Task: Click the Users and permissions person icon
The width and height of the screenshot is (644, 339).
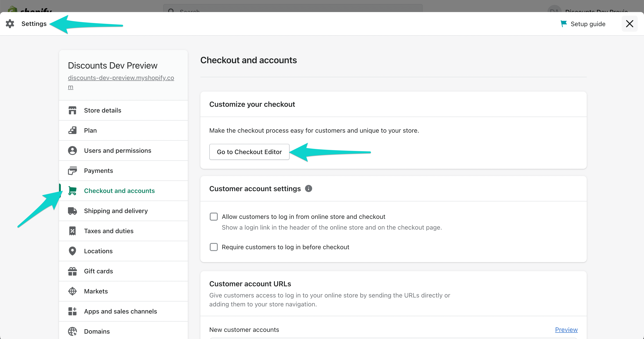Action: (72, 151)
